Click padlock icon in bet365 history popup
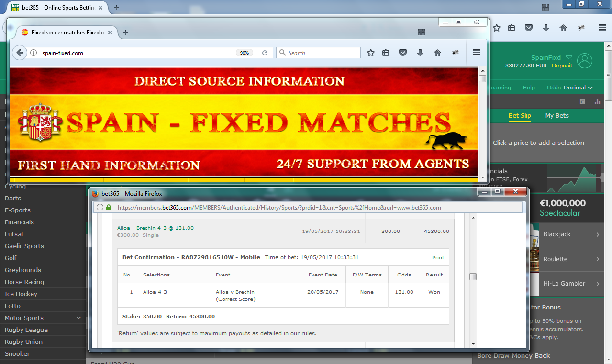This screenshot has width=612, height=364. coord(109,208)
